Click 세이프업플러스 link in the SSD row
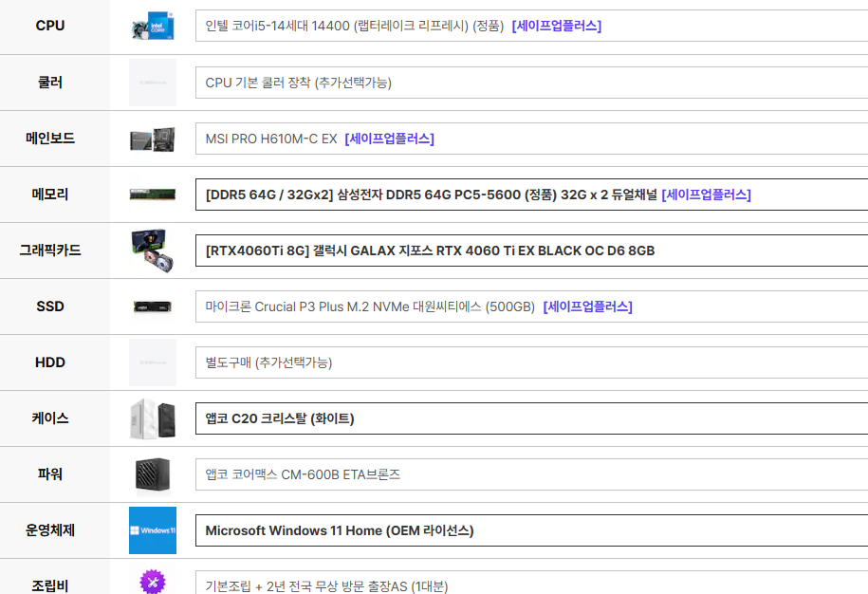 tap(587, 306)
